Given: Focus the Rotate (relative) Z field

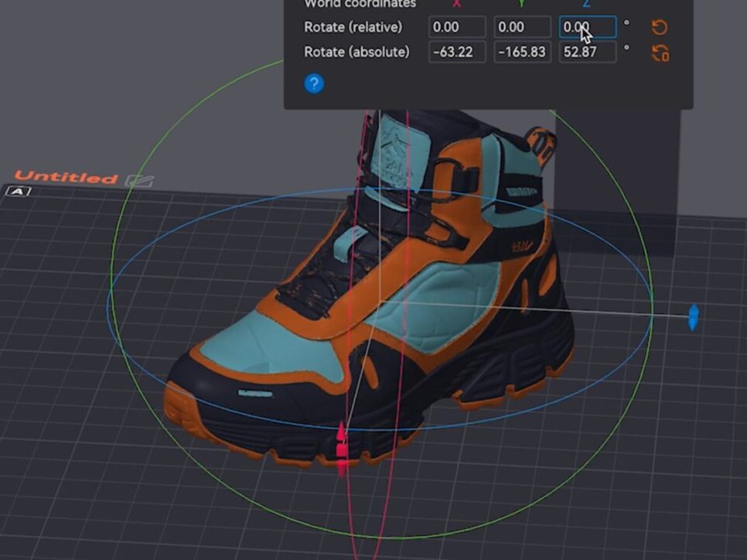Looking at the screenshot, I should (x=587, y=27).
